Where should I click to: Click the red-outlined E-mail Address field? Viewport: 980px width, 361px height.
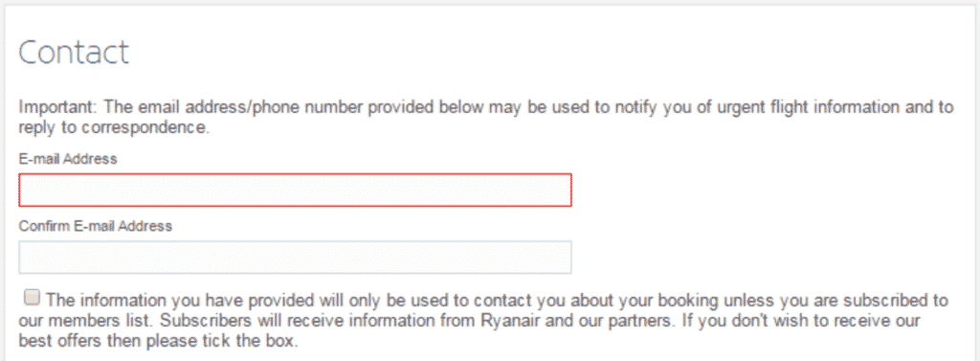click(295, 191)
